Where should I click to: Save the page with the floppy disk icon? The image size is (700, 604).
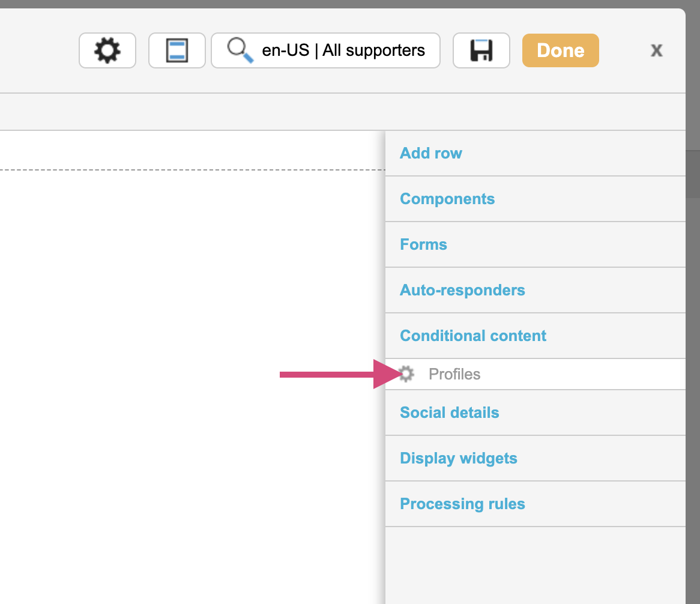pos(481,50)
